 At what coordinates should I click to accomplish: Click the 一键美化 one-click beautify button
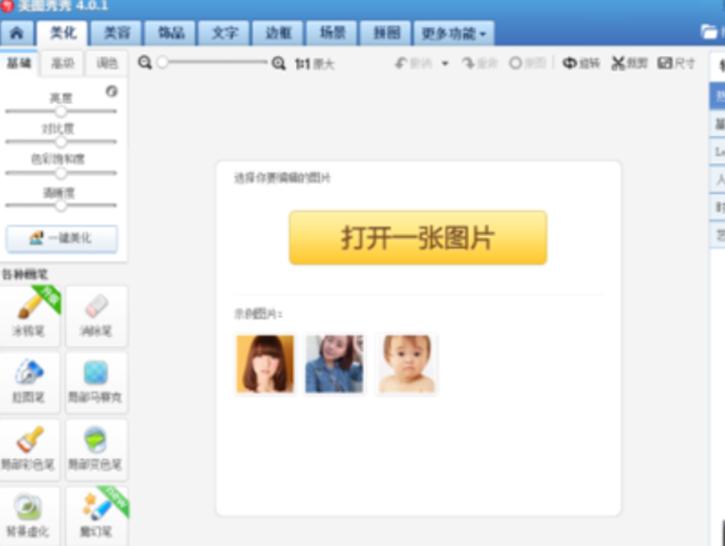[62, 239]
